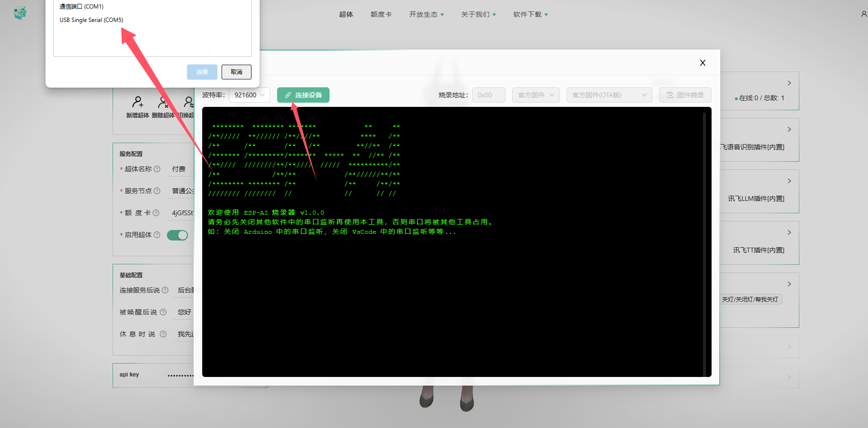Select USB Single Serial (COM5) port
The image size is (868, 428).
(92, 20)
